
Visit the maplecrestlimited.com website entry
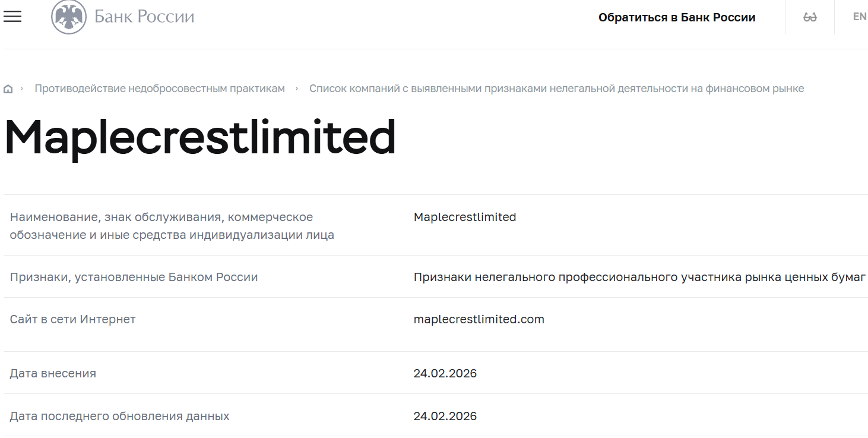479,319
